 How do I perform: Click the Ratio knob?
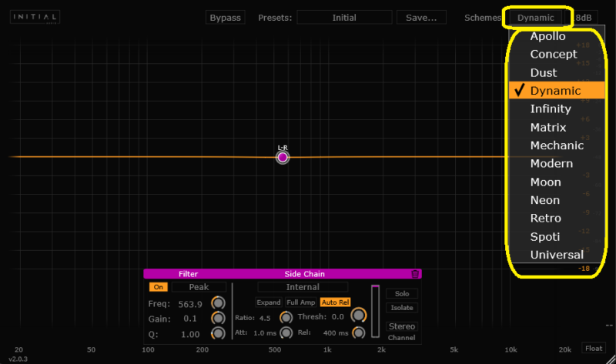(x=286, y=317)
